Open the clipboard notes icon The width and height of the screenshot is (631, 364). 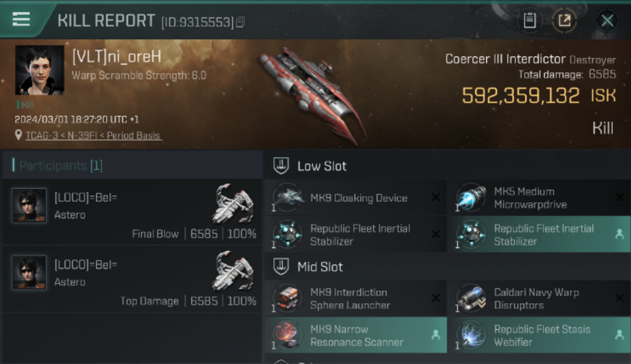(530, 21)
